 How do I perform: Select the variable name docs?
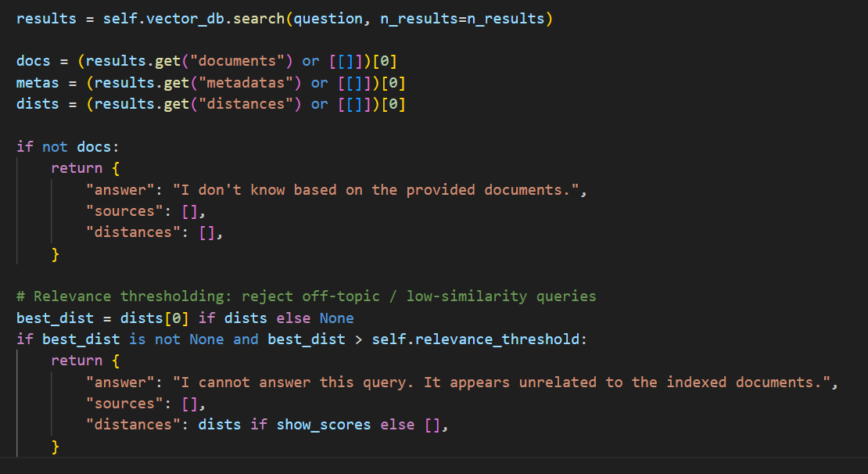pos(33,60)
